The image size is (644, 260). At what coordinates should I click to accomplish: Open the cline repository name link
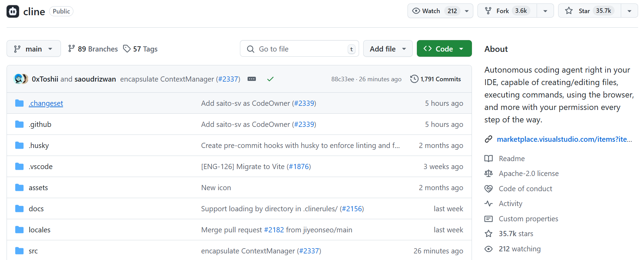34,11
